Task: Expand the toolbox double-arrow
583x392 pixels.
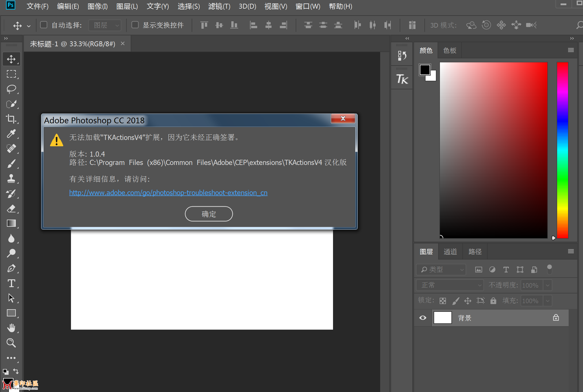Action: coord(6,38)
